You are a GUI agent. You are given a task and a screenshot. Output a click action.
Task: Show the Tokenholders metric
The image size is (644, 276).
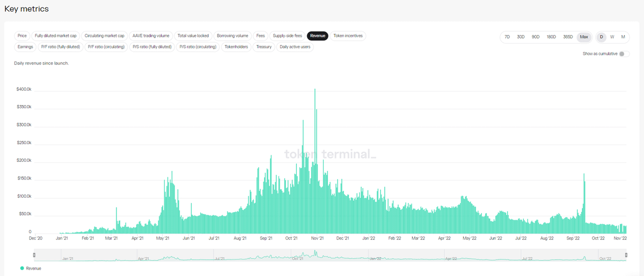236,47
